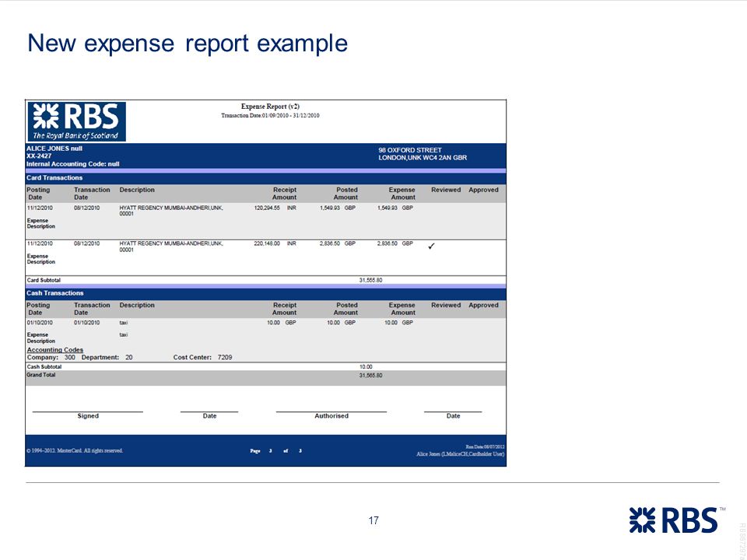Click the 'Accounting Codes' underlined label
The image size is (747, 560).
[x=54, y=350]
